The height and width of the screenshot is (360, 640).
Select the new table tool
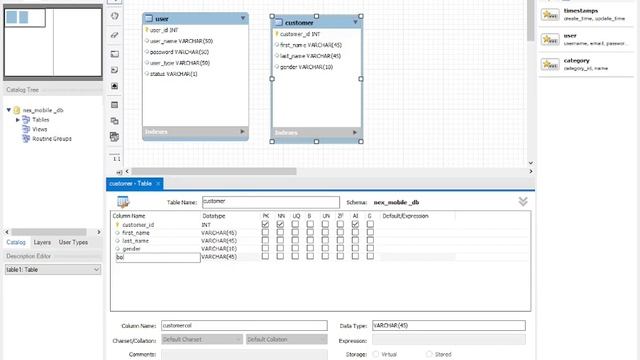point(115,105)
